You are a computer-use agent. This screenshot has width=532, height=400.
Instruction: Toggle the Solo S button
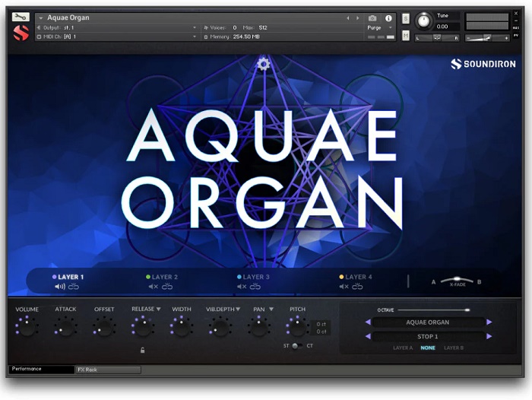tap(405, 18)
